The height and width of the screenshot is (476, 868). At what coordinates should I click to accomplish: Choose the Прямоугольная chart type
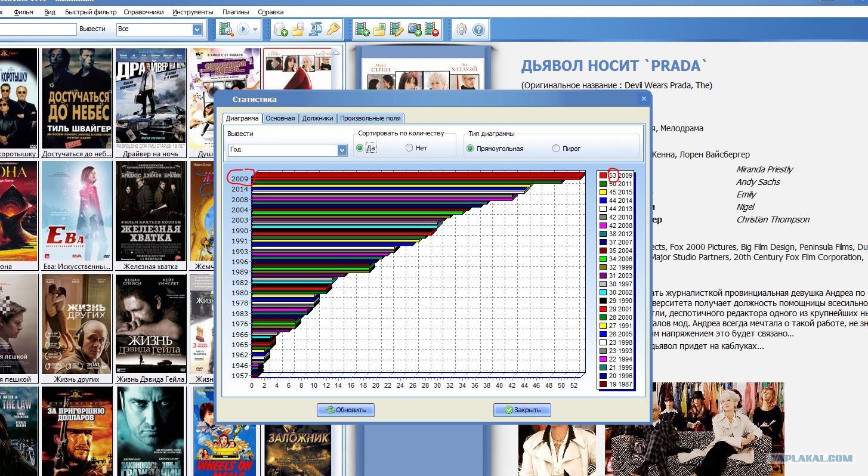pos(470,149)
